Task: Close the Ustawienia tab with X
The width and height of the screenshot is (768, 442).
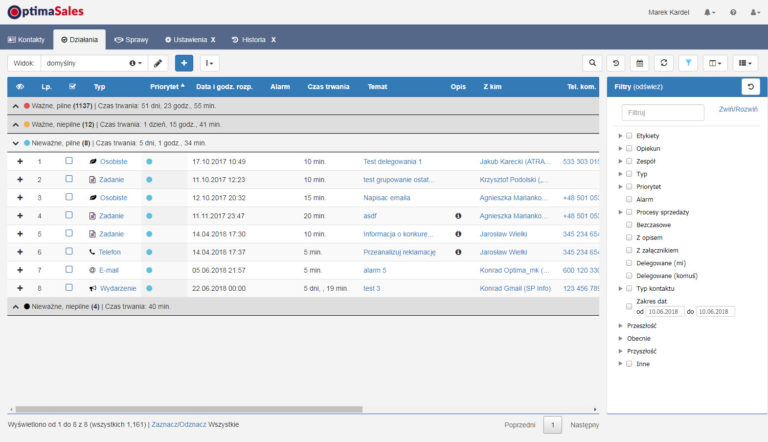Action: (213, 40)
